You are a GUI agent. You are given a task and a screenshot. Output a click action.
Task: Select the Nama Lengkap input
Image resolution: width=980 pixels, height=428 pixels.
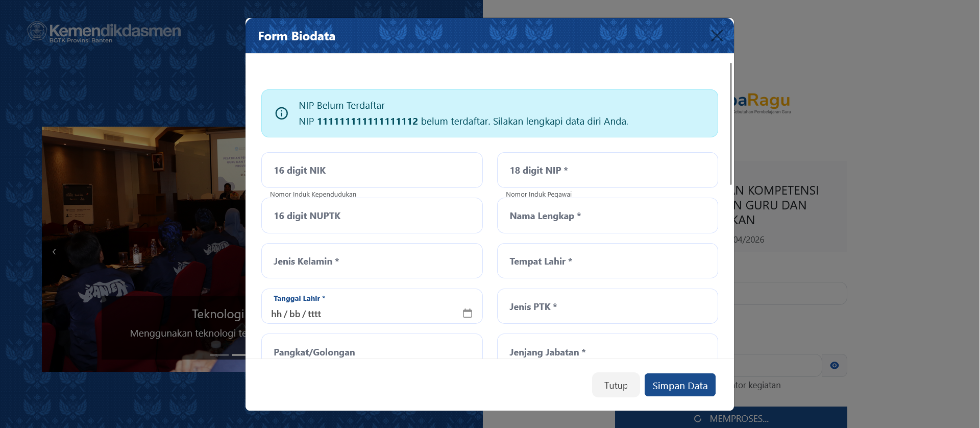[x=607, y=216]
